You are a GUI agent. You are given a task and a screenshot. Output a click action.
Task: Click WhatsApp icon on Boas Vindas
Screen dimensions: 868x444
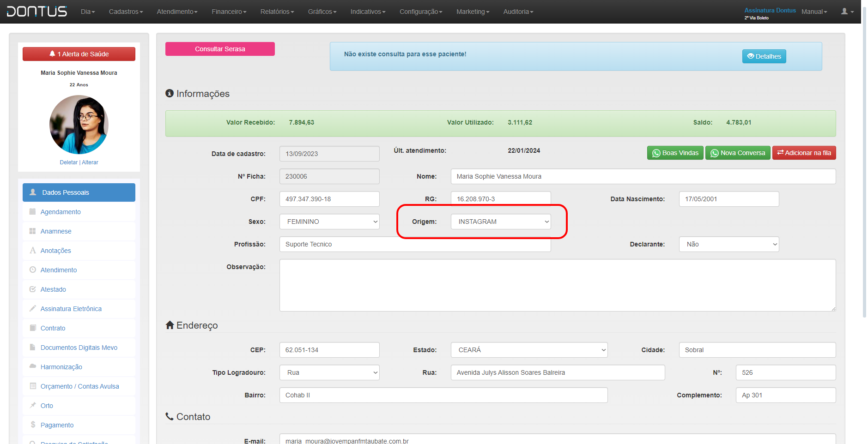click(656, 153)
